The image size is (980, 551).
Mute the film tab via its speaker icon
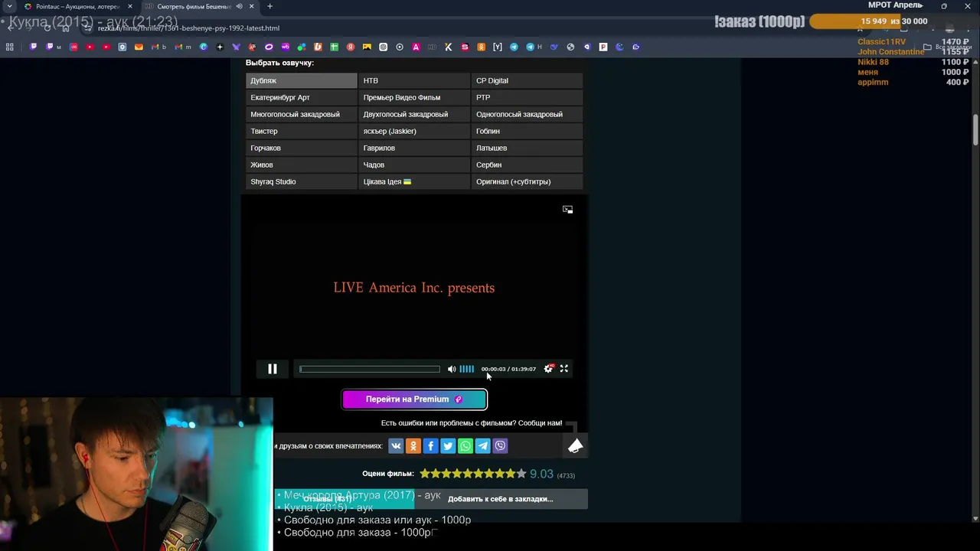pos(239,6)
